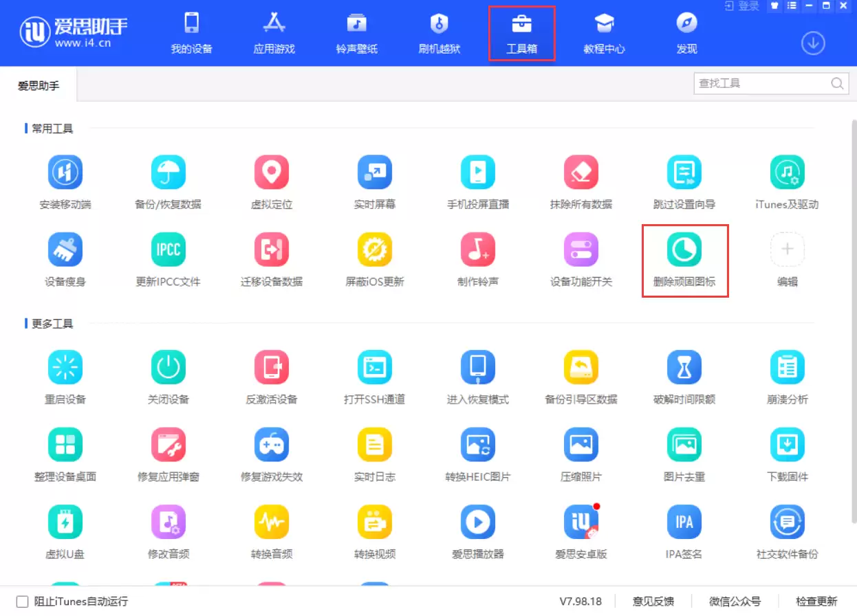
Task: Click the 爱思助手 i4.cn logo
Action: coord(74,33)
